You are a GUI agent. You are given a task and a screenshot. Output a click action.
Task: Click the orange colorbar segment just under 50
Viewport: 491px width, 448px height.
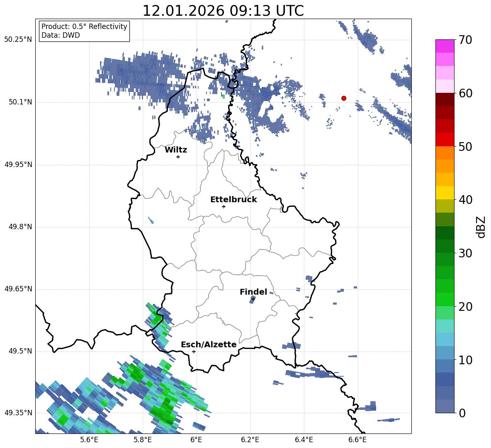tap(445, 153)
